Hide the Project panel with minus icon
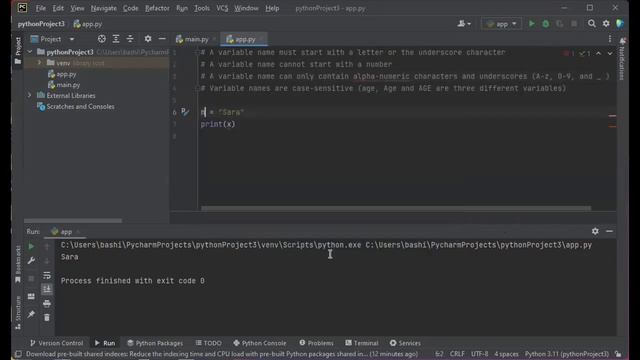Image resolution: width=640 pixels, height=360 pixels. tap(162, 39)
